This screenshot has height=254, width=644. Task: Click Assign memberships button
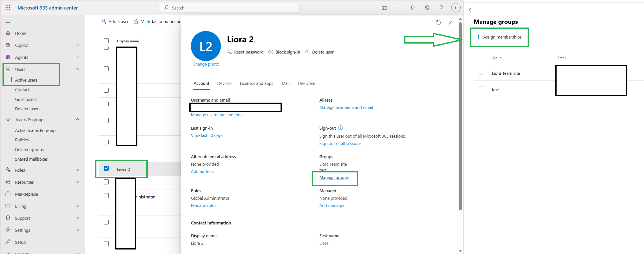pyautogui.click(x=499, y=37)
